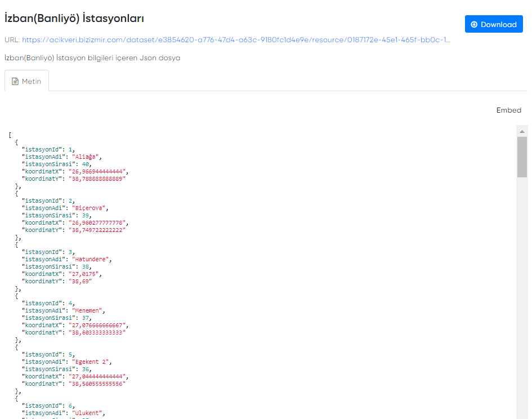This screenshot has height=419, width=532.
Task: Click the scrollbar up arrow
Action: [522, 131]
